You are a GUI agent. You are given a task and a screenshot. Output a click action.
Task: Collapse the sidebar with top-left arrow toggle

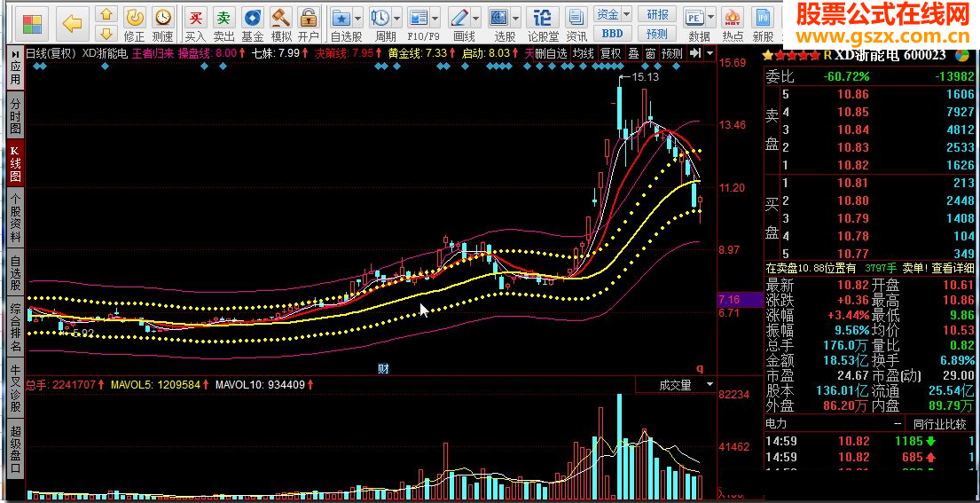(x=14, y=54)
